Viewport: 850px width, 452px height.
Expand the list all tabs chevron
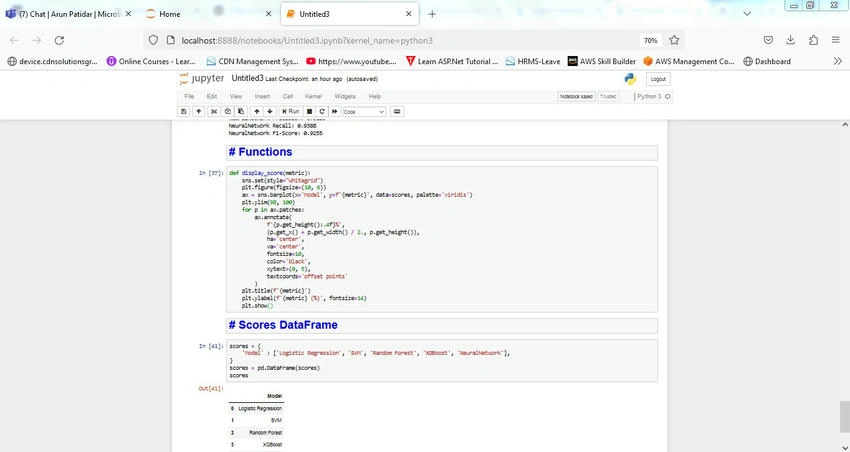747,14
